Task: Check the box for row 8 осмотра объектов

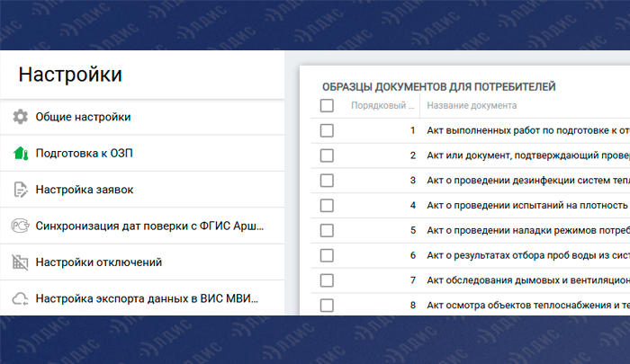Action: pyautogui.click(x=327, y=306)
